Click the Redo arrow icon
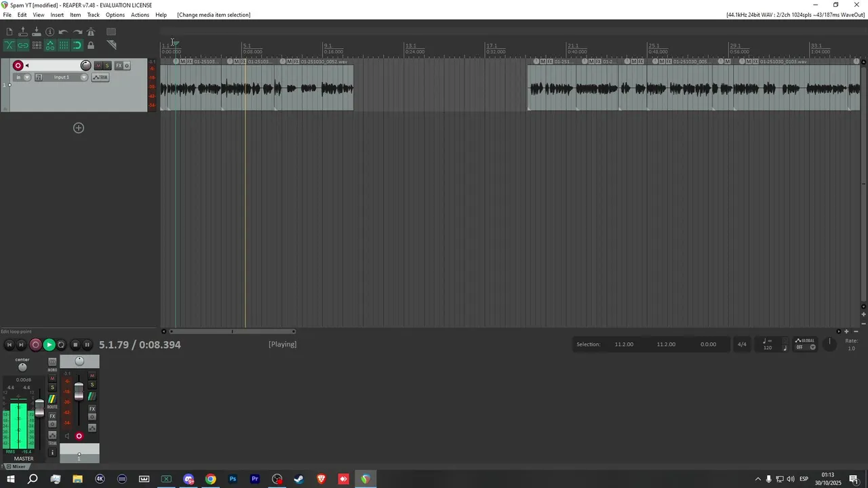Screen dimensions: 868x488 (x=77, y=32)
